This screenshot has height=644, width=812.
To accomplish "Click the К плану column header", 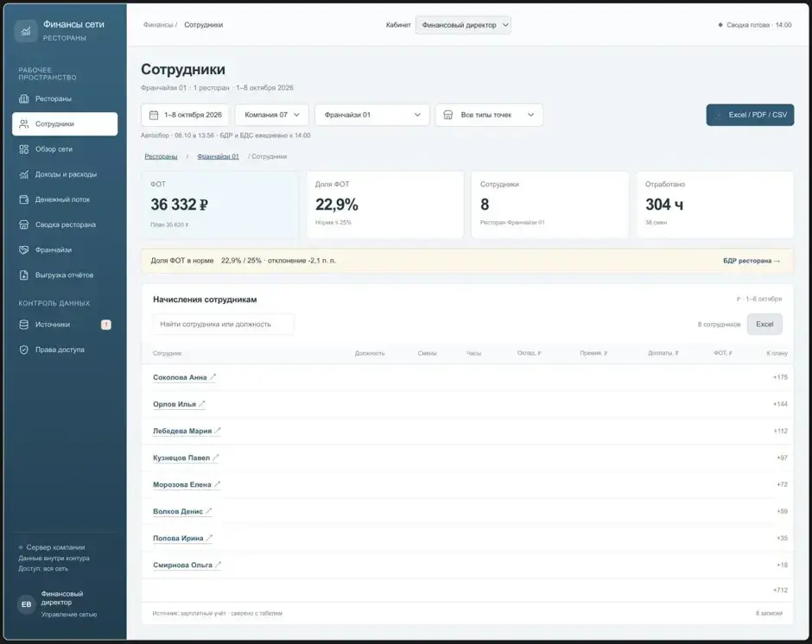I will 777,353.
